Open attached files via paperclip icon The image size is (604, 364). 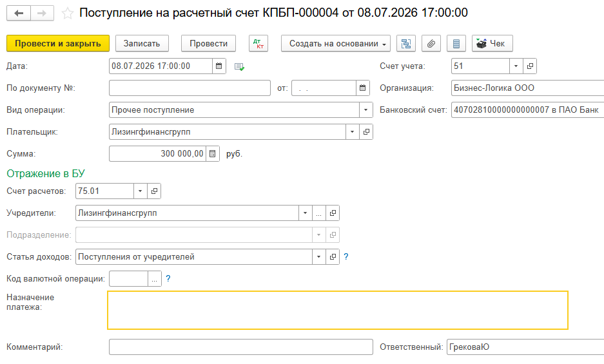(431, 44)
